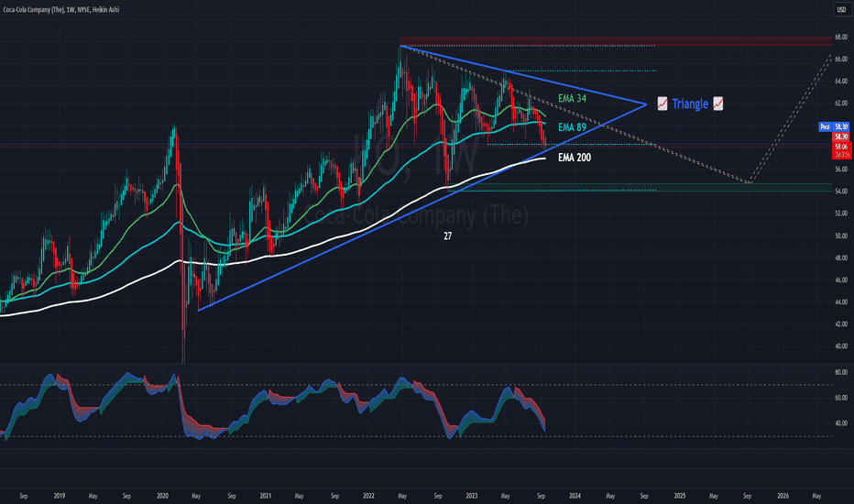
Task: Click the 40.00 oscillator axis label
Action: pos(841,422)
